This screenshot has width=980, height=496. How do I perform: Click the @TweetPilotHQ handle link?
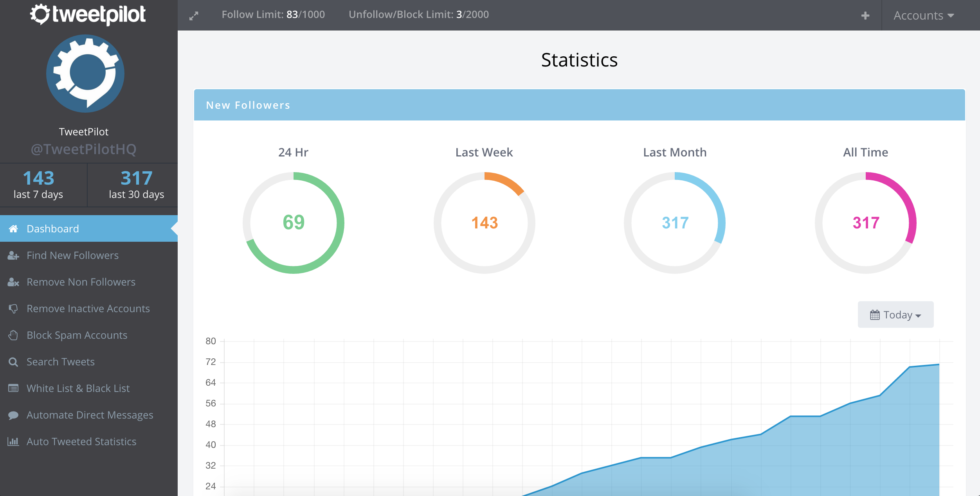[84, 149]
